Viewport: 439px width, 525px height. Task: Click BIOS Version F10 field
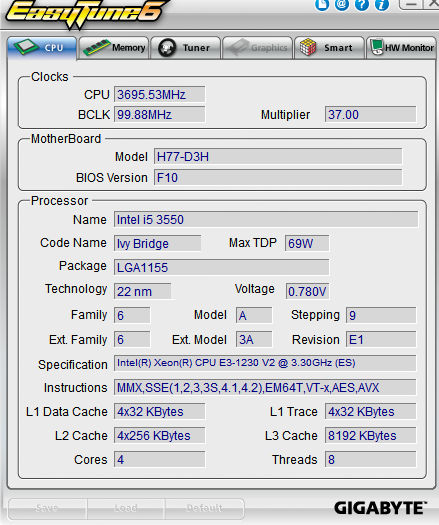pyautogui.click(x=278, y=177)
